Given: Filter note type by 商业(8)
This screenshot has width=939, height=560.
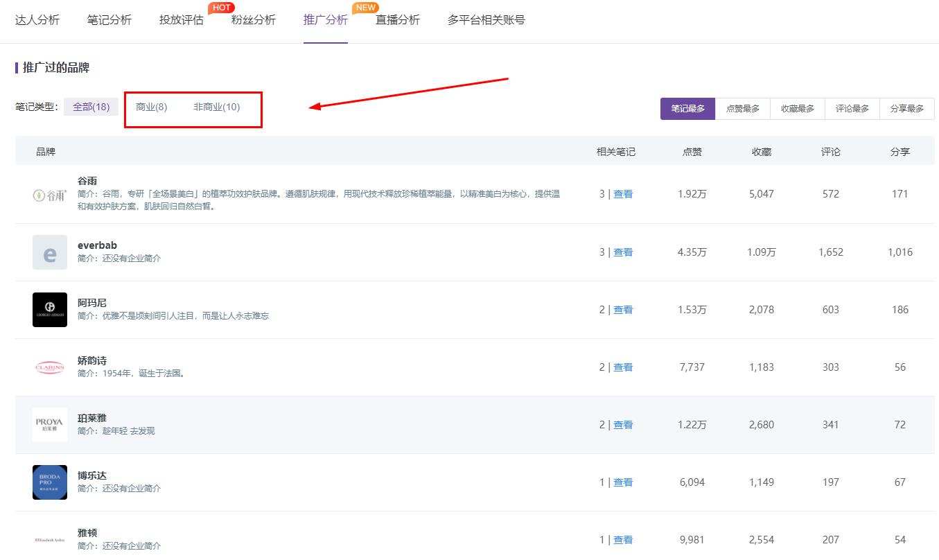Looking at the screenshot, I should 152,107.
